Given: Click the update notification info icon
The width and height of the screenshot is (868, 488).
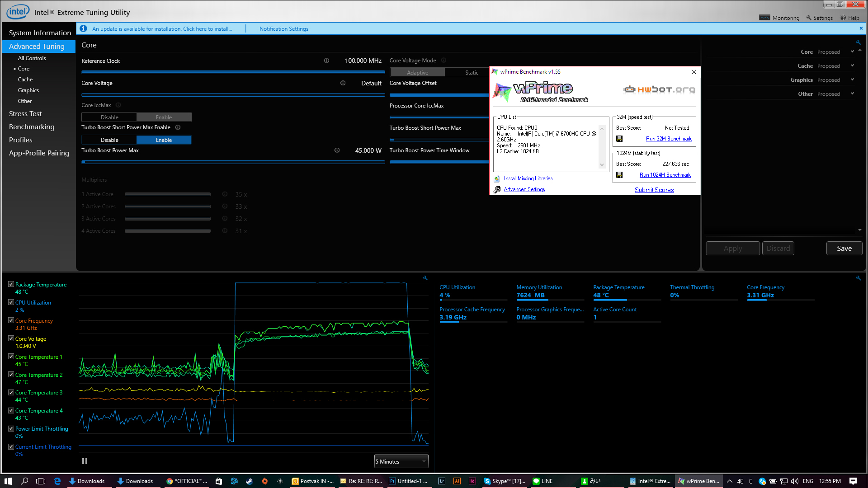Looking at the screenshot, I should (83, 28).
